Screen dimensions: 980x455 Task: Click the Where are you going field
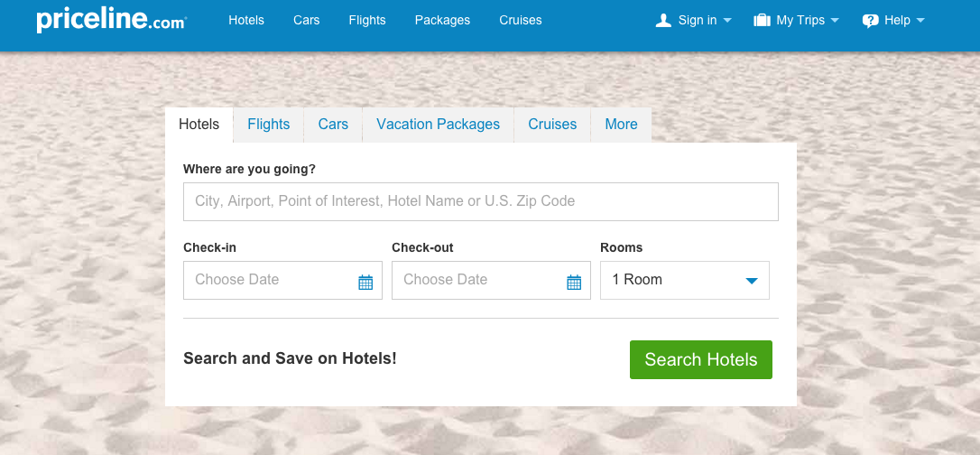point(480,201)
